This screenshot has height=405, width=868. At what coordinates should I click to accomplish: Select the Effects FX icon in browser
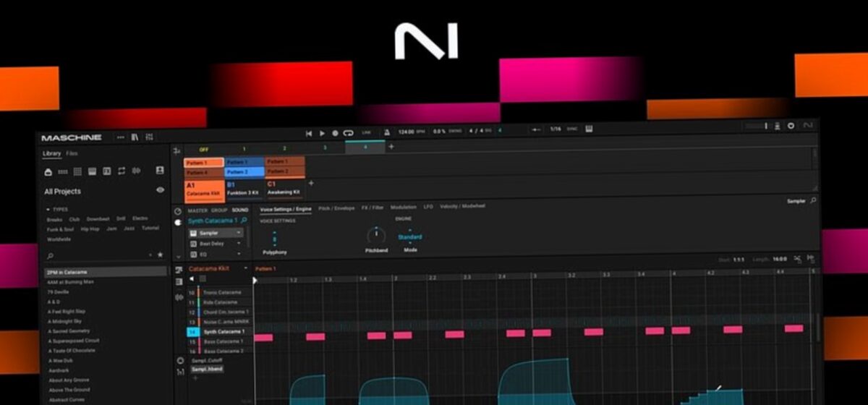[106, 171]
